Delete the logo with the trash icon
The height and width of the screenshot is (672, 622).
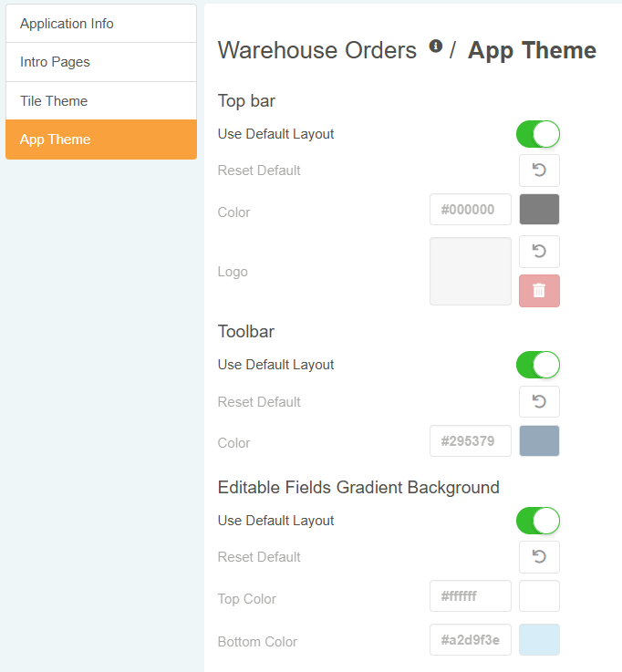coord(539,291)
